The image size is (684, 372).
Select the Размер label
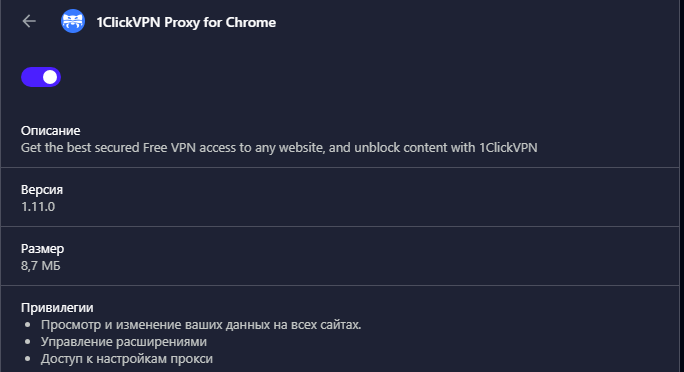click(x=42, y=249)
